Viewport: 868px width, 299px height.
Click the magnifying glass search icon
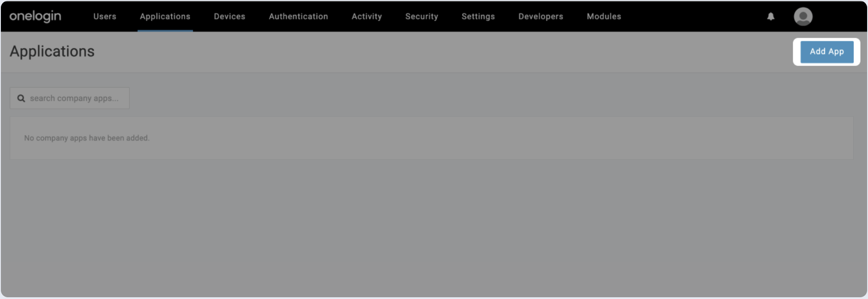21,98
